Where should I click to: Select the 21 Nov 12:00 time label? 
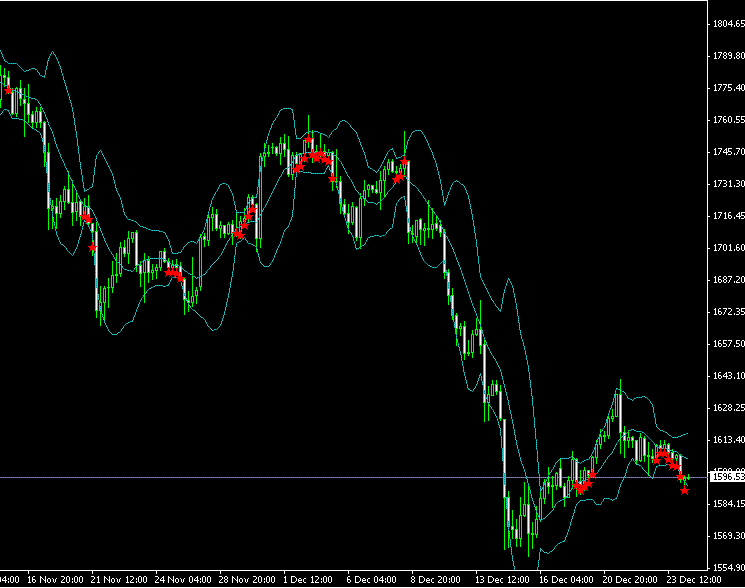[119, 580]
